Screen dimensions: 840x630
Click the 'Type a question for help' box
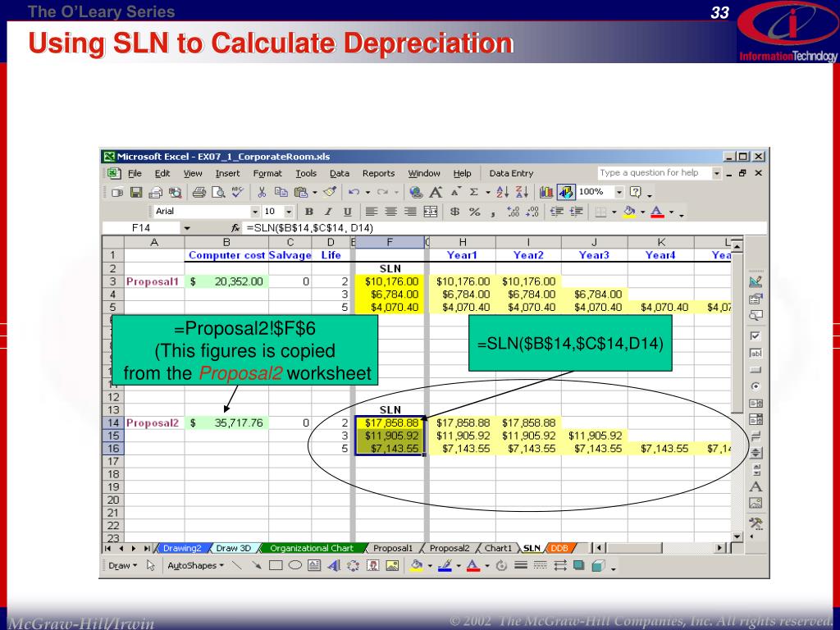coord(655,173)
